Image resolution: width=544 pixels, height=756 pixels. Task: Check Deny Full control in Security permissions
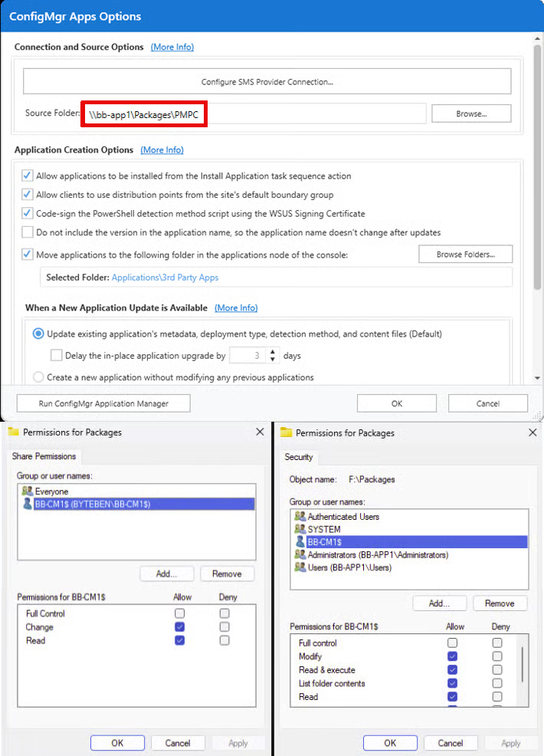click(497, 643)
